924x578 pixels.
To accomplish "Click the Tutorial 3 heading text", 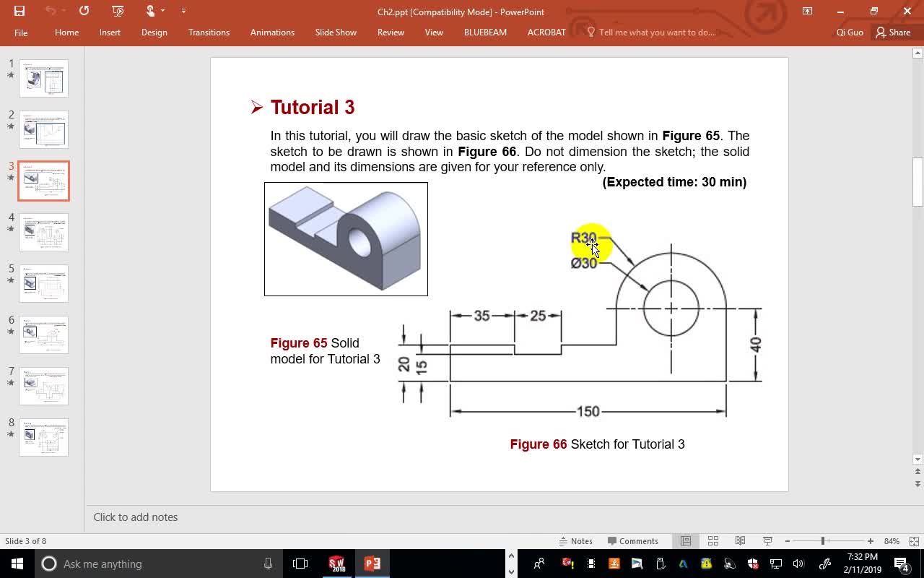I will [x=313, y=107].
